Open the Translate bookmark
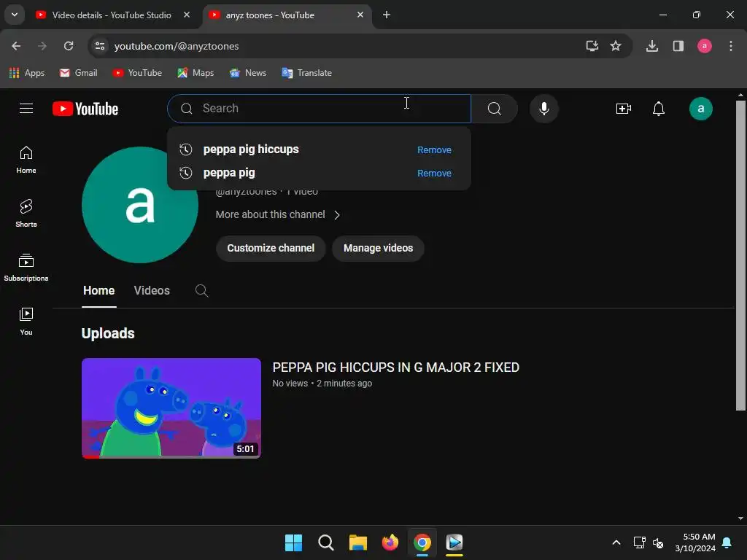Screen dimensions: 747x560 [x=307, y=73]
